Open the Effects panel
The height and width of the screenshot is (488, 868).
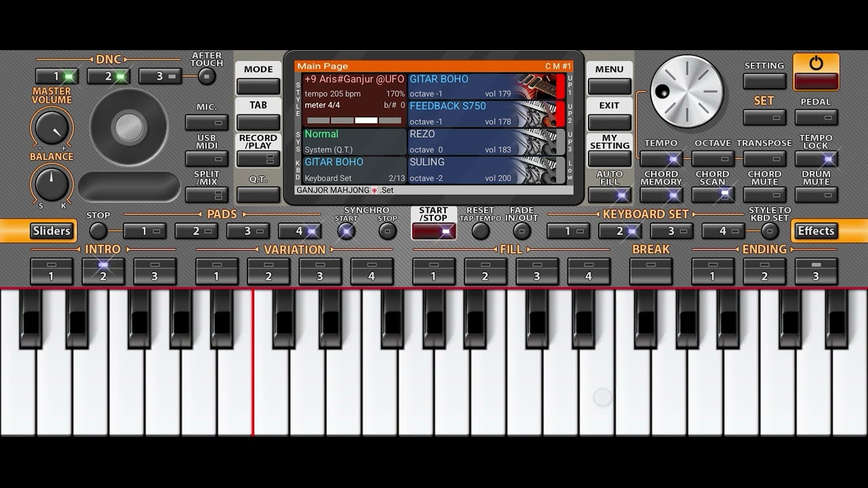click(x=816, y=231)
